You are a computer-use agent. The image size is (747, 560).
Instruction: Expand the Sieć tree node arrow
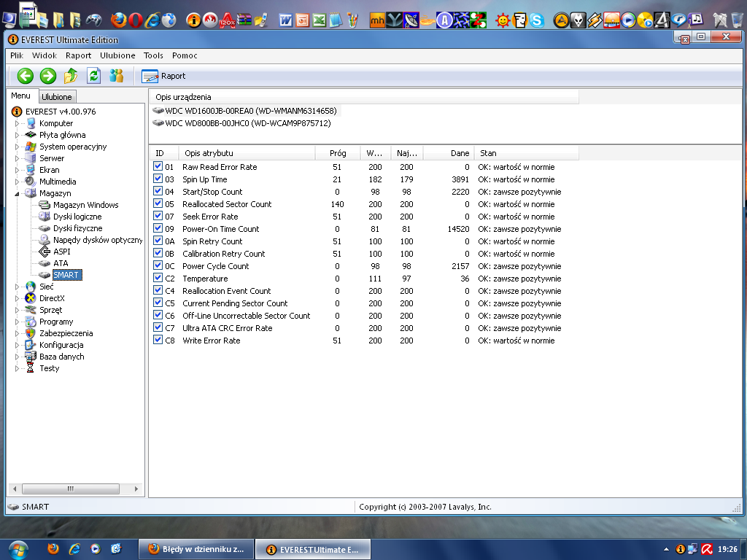click(18, 287)
